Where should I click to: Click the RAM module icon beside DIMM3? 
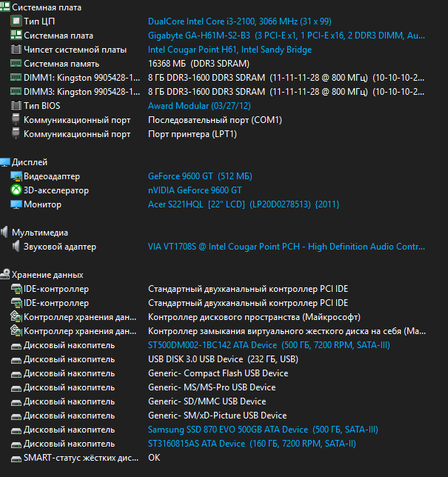(16, 91)
